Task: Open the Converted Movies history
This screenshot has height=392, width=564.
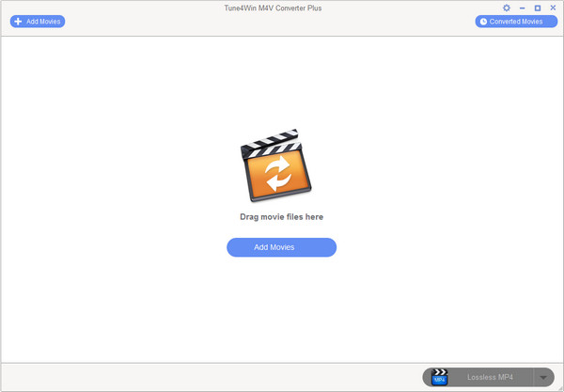Action: 516,22
